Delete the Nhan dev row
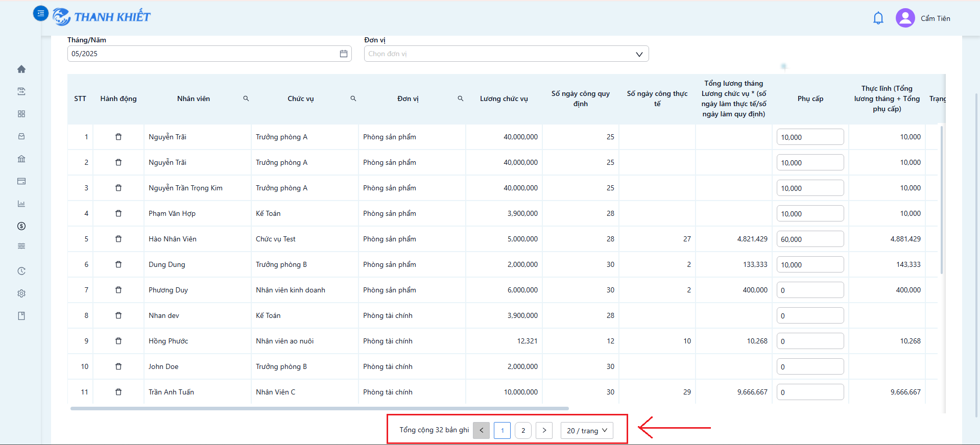The image size is (980, 445). point(118,315)
